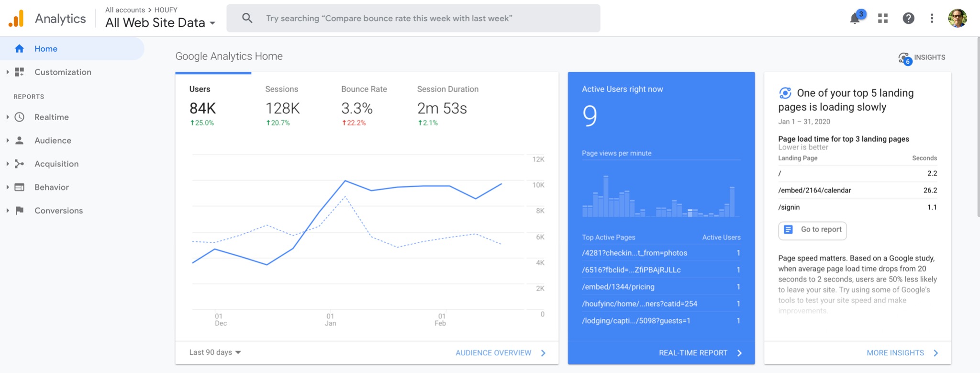Select the Sessions metric tab
Image resolution: width=980 pixels, height=373 pixels.
pyautogui.click(x=282, y=106)
